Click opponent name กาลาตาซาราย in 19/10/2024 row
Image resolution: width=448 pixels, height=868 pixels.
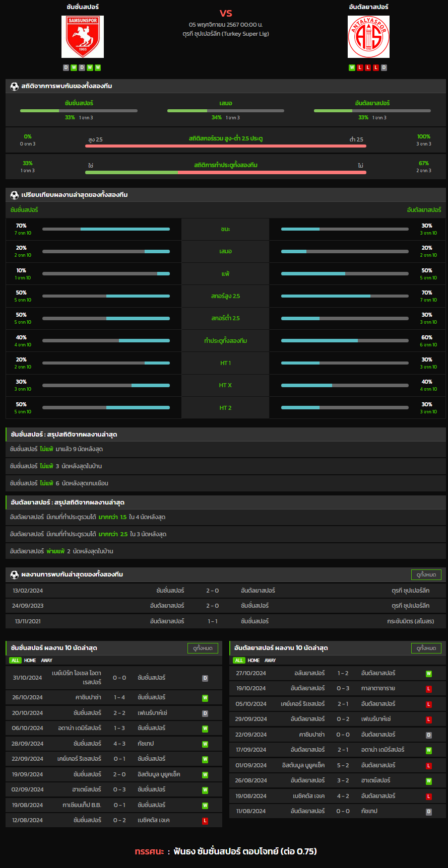click(x=378, y=689)
